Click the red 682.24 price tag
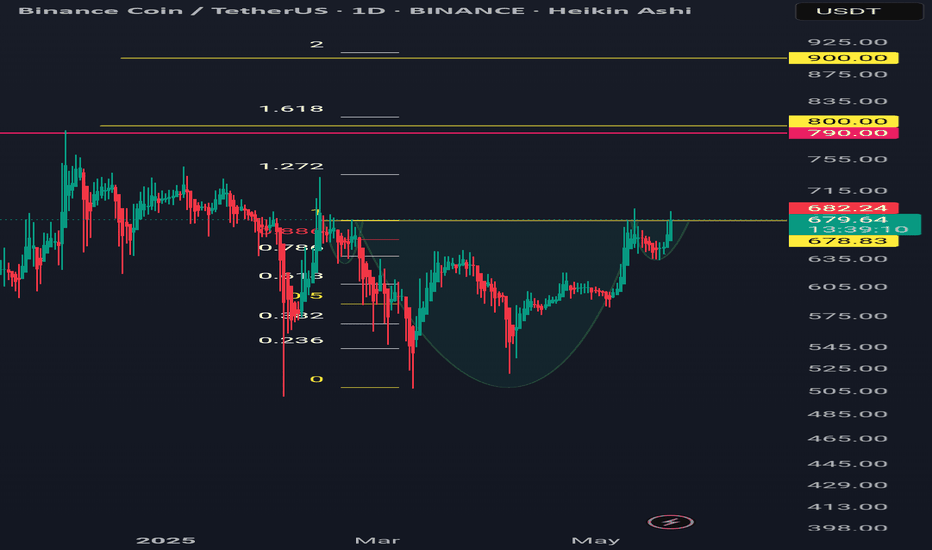 pos(843,208)
